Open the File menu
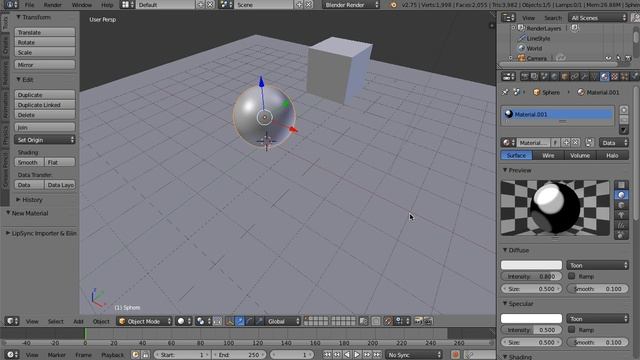The width and height of the screenshot is (640, 360). click(29, 5)
